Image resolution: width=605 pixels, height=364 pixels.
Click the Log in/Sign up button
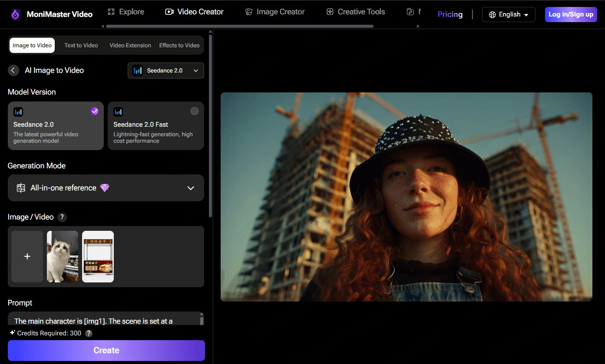[571, 14]
